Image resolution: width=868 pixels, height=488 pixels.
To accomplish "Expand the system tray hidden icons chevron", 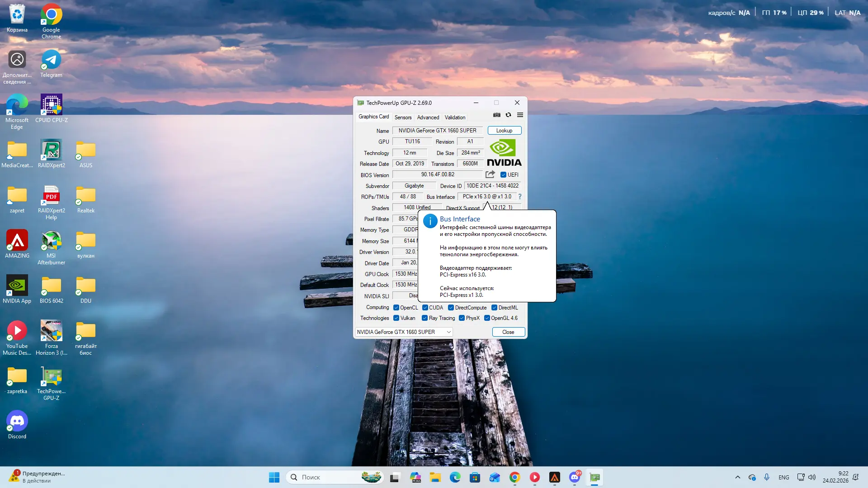I will (x=737, y=478).
